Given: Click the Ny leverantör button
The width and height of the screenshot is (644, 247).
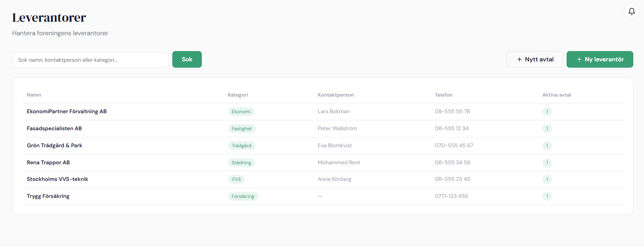Looking at the screenshot, I should point(599,59).
